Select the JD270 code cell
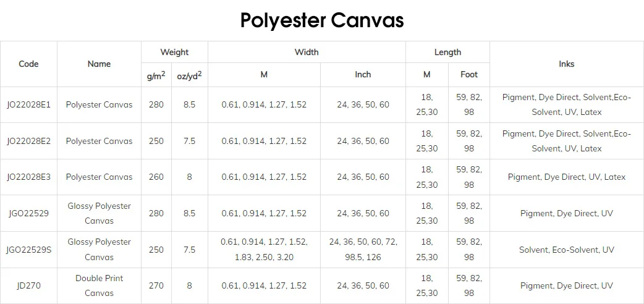This screenshot has width=644, height=304. pos(28,285)
